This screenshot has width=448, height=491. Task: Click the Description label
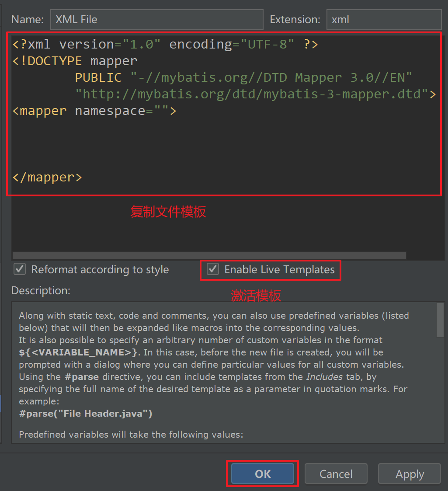click(41, 291)
